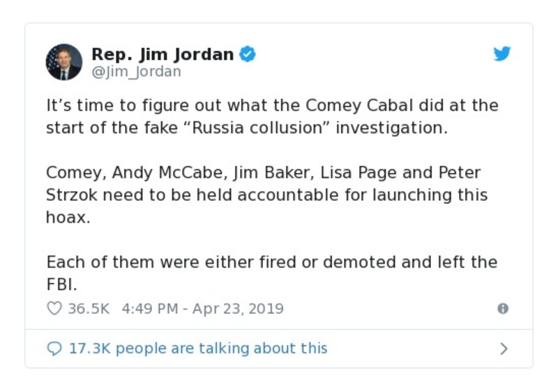The height and width of the screenshot is (392, 558).
Task: Expand conversation with the right chevron
Action: (x=504, y=348)
